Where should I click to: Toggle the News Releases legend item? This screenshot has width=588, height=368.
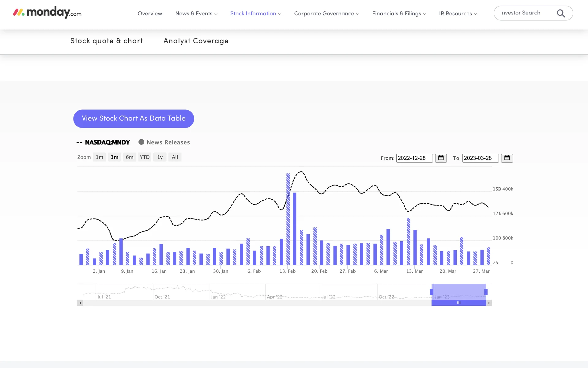pyautogui.click(x=168, y=142)
